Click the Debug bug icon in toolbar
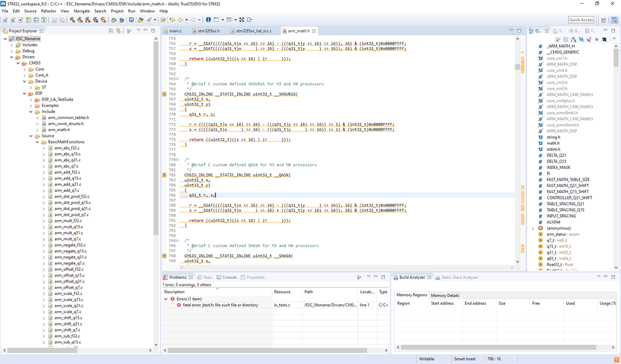This screenshot has height=364, width=621. click(x=122, y=20)
